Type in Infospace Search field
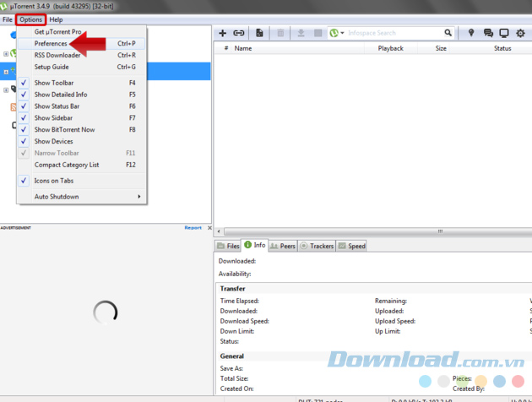This screenshot has height=402, width=532. [394, 33]
